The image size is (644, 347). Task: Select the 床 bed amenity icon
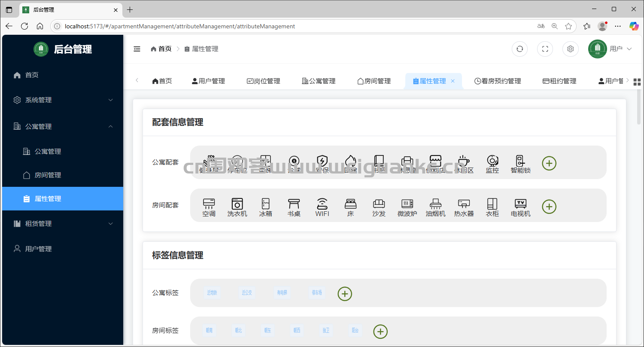click(x=351, y=203)
